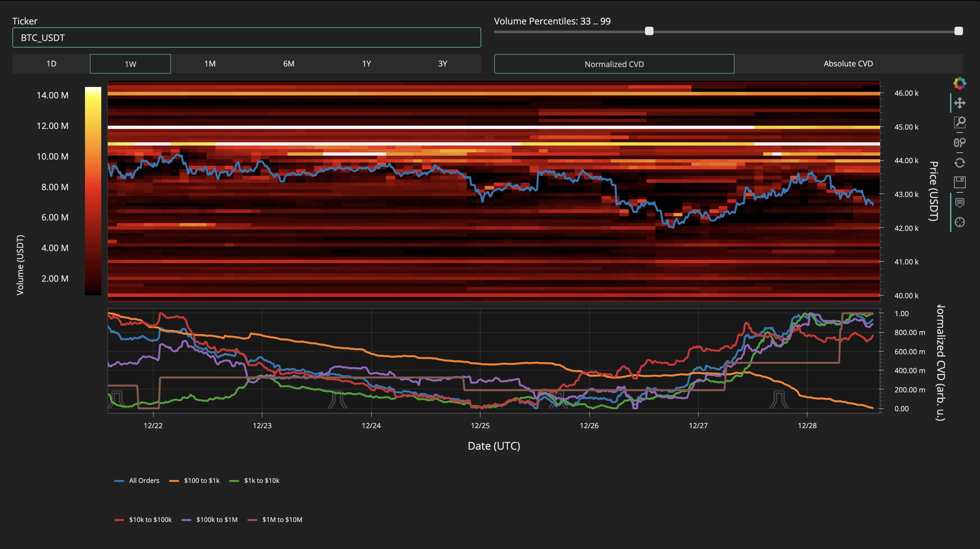Image resolution: width=980 pixels, height=549 pixels.
Task: Activate the Pan tool in chart toolbar
Action: 959,103
